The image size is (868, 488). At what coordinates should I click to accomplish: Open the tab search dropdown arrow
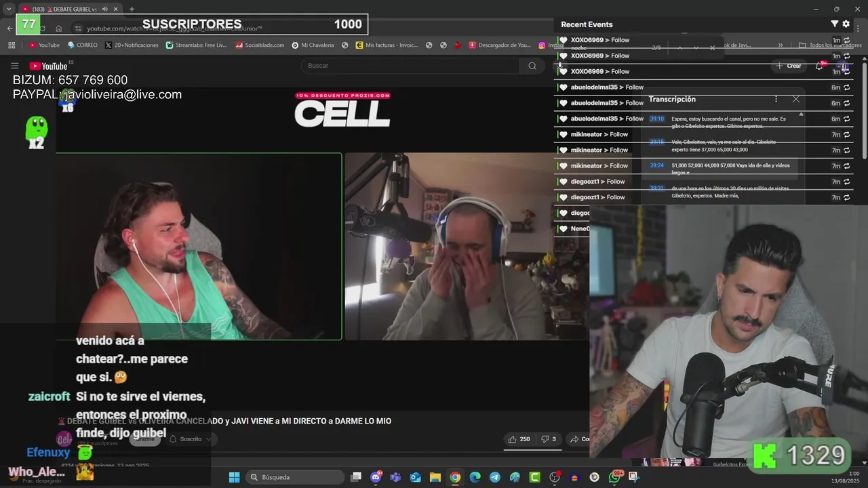coord(8,9)
